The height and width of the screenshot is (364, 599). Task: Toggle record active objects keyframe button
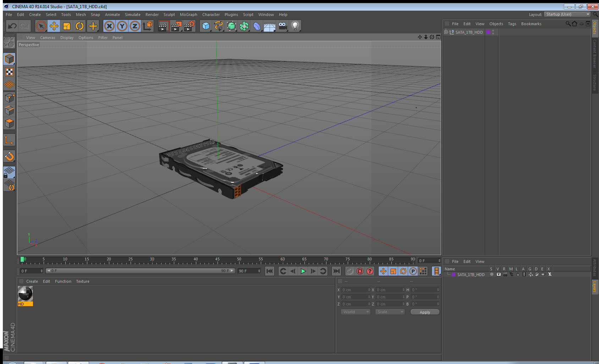(x=350, y=271)
